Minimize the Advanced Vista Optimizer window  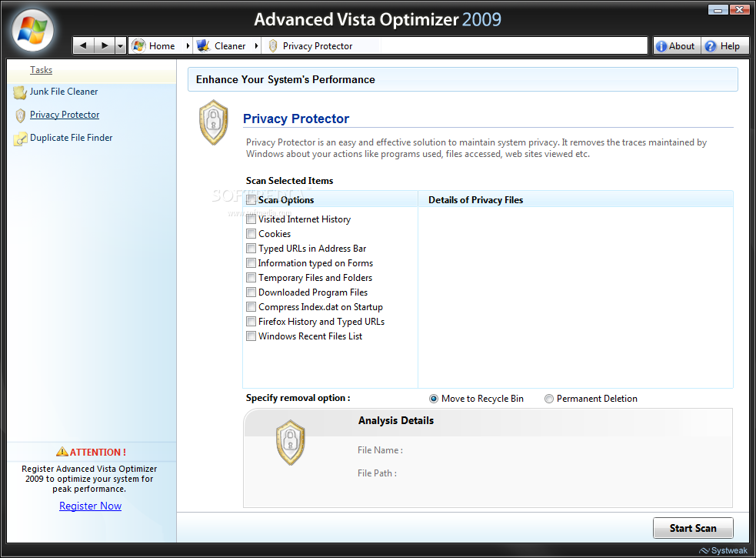pyautogui.click(x=718, y=10)
